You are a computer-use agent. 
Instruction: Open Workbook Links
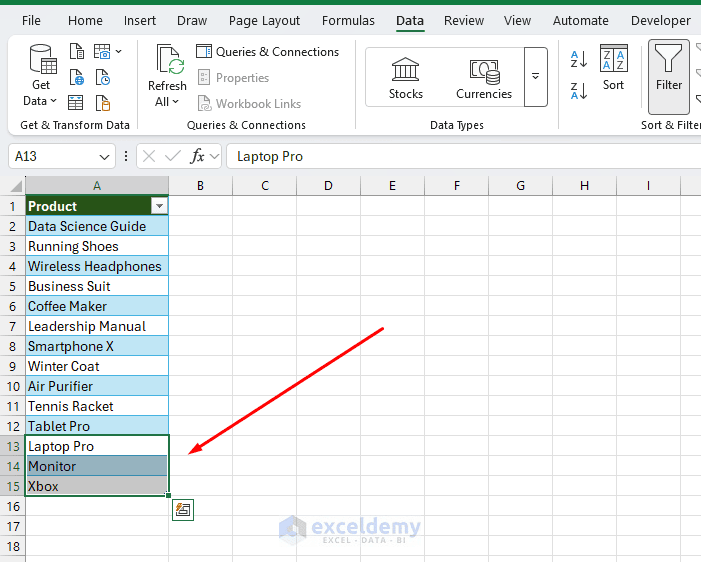tap(249, 104)
